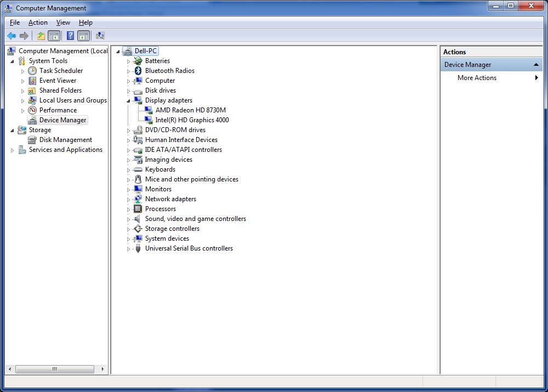Click the Forward arrow toolbar icon

click(x=24, y=36)
